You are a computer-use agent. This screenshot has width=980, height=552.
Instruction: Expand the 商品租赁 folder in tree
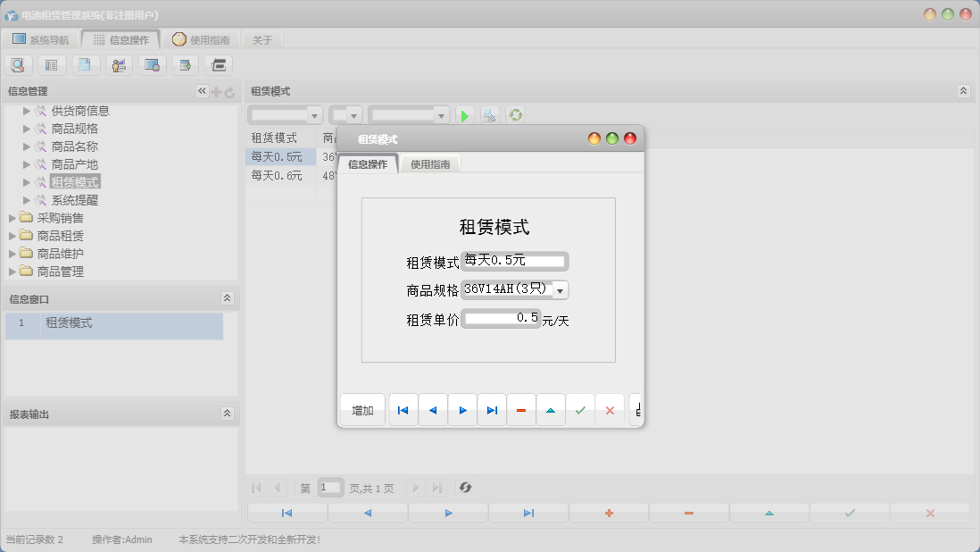click(12, 236)
